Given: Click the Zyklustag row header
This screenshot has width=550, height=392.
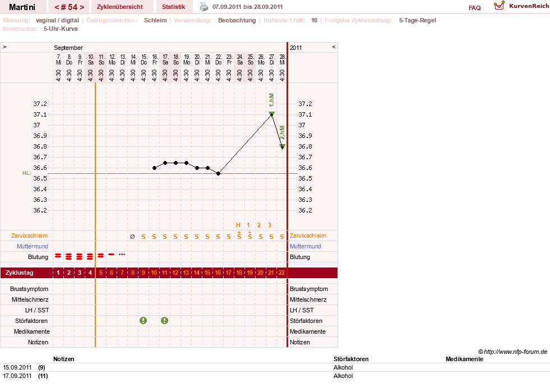Looking at the screenshot, I should (x=20, y=273).
